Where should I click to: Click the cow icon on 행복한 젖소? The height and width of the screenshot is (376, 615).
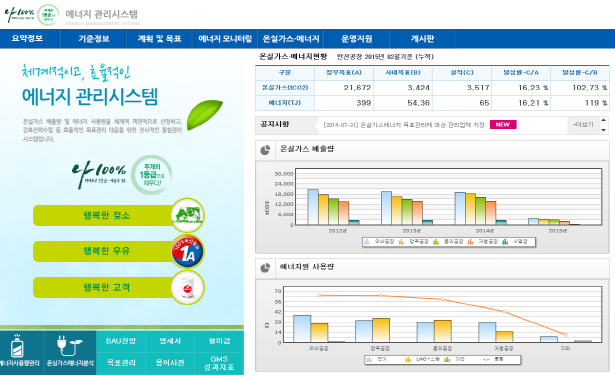pos(188,215)
